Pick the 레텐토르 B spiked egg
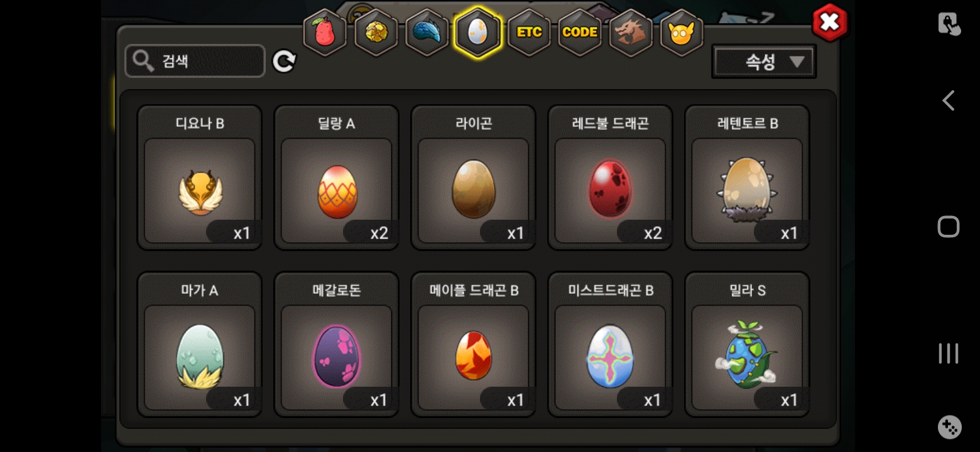The image size is (980, 452). pos(747,178)
